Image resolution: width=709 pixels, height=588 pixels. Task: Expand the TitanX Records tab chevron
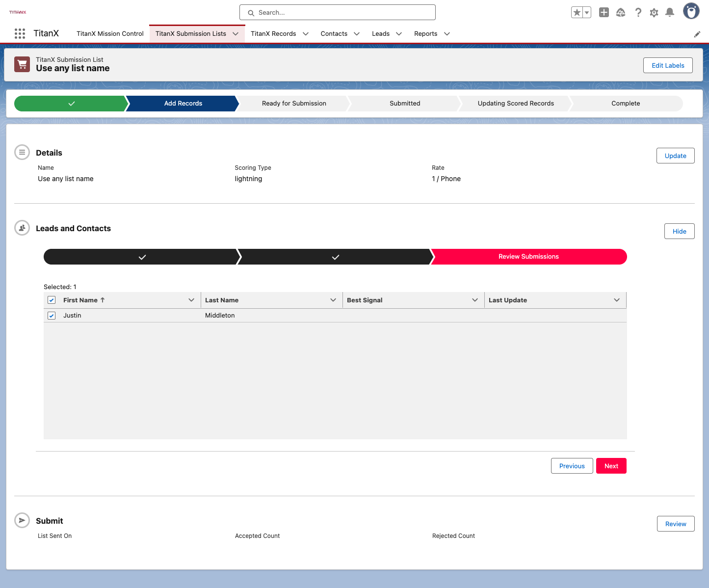click(306, 34)
